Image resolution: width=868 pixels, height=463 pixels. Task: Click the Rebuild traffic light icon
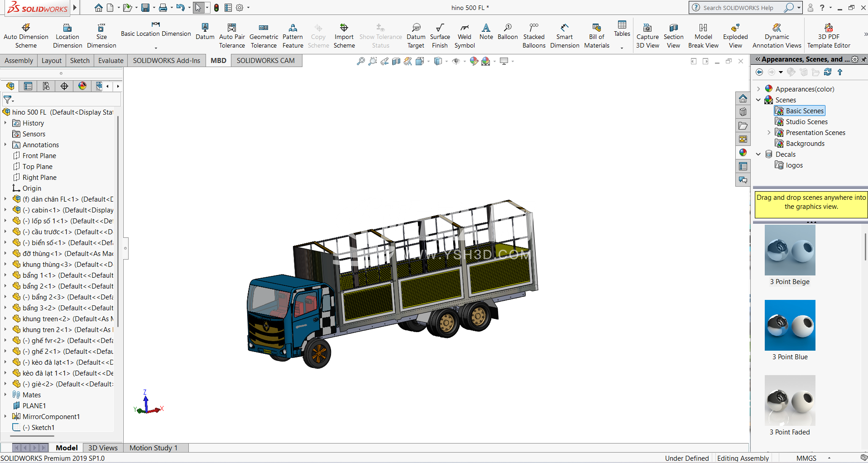tap(216, 8)
